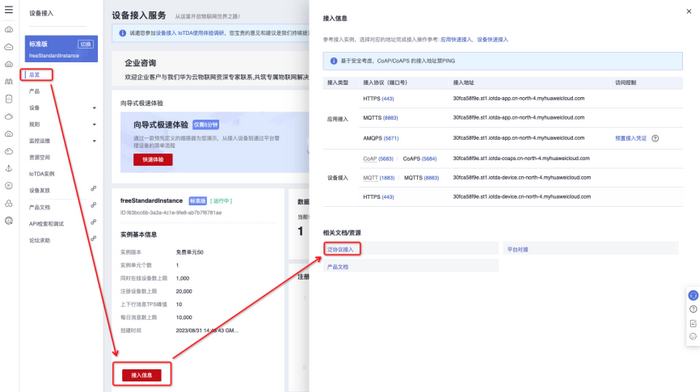Click the CoAPS (5684) protocol label
Screen dimensions: 700x392
420,158
